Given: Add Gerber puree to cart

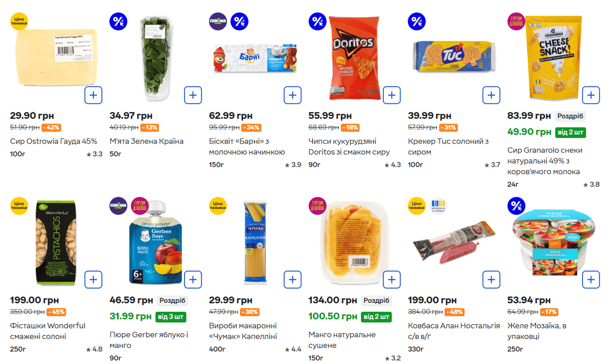Looking at the screenshot, I should click(x=193, y=280).
